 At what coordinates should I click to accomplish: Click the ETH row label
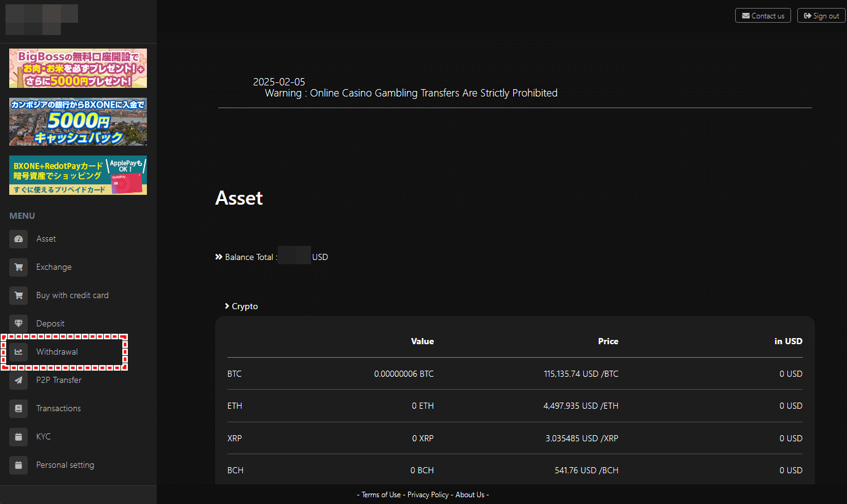pyautogui.click(x=234, y=406)
